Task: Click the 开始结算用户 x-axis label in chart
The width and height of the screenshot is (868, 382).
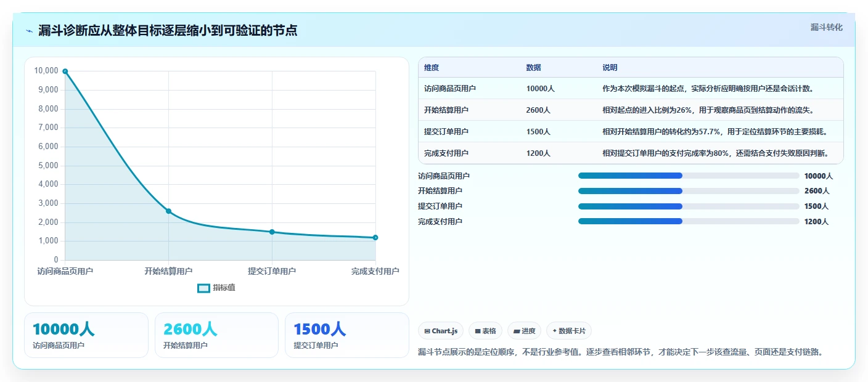Action: pyautogui.click(x=168, y=271)
